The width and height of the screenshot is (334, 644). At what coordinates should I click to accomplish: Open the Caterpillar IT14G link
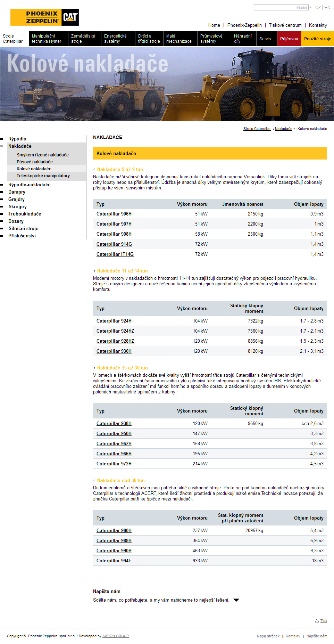point(115,254)
